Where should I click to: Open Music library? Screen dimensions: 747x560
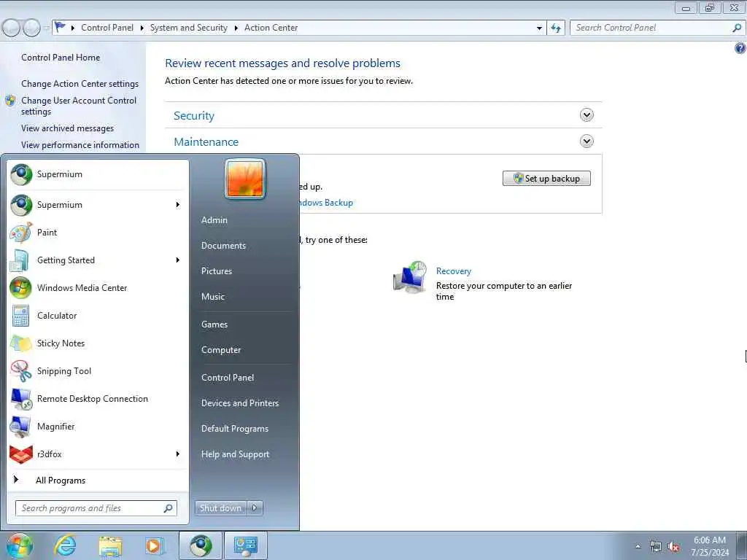[x=212, y=297]
